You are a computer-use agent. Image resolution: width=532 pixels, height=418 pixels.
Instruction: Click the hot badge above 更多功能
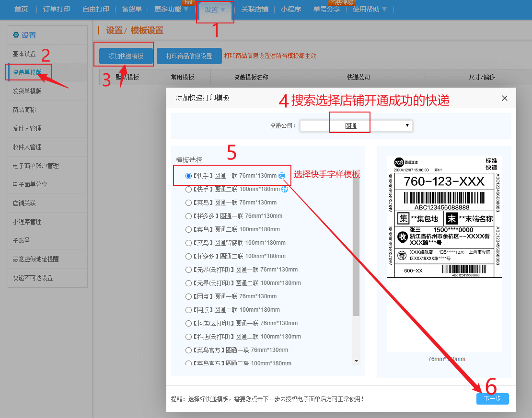coord(189,2)
